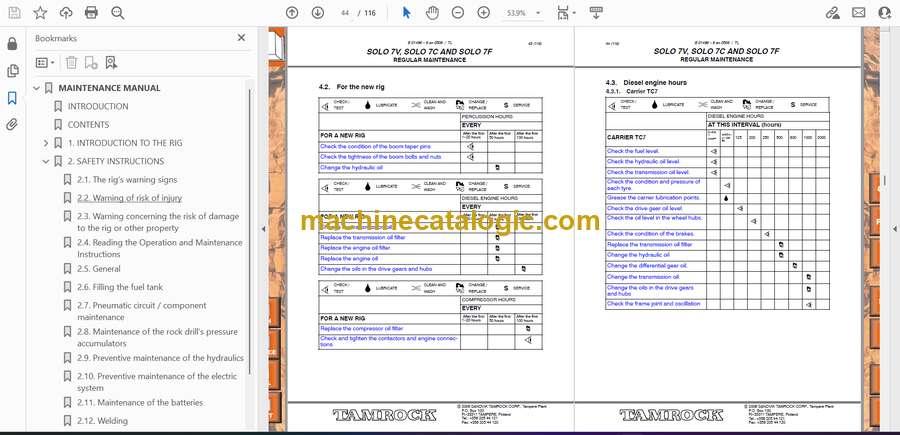This screenshot has width=900, height=435.
Task: Open the attachments paperclip panel
Action: (x=12, y=125)
